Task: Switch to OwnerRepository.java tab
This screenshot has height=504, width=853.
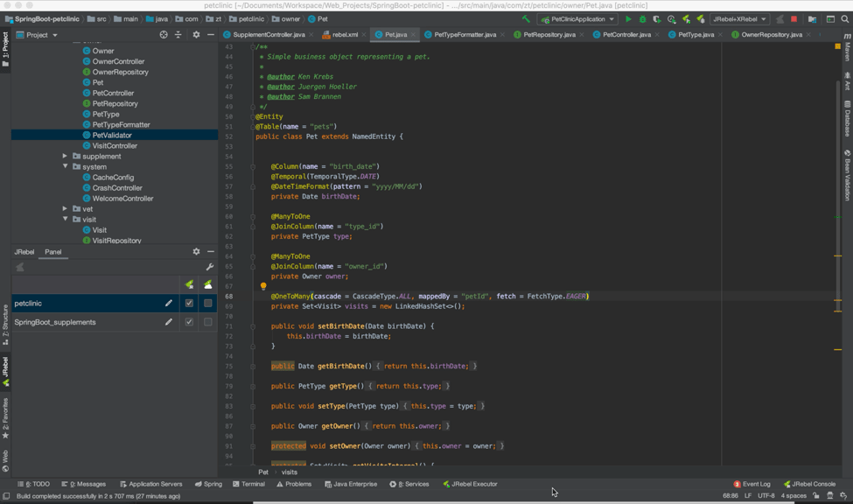Action: tap(772, 35)
